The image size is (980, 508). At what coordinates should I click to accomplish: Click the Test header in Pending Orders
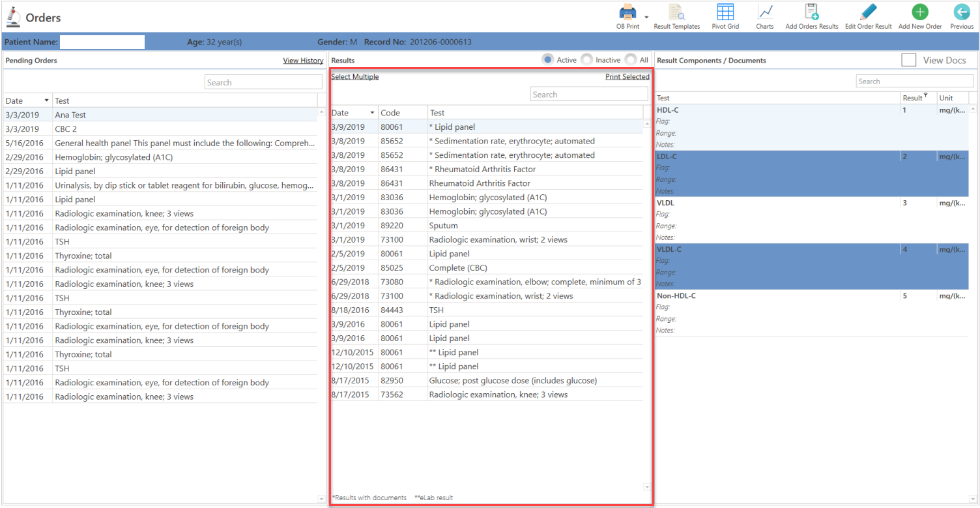coord(184,100)
